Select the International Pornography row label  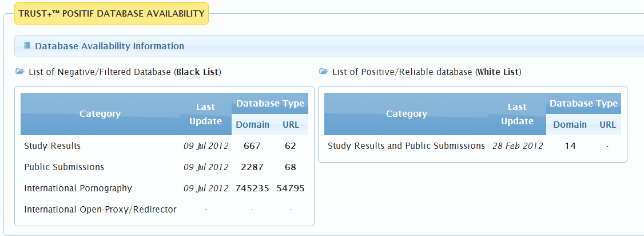coord(78,188)
